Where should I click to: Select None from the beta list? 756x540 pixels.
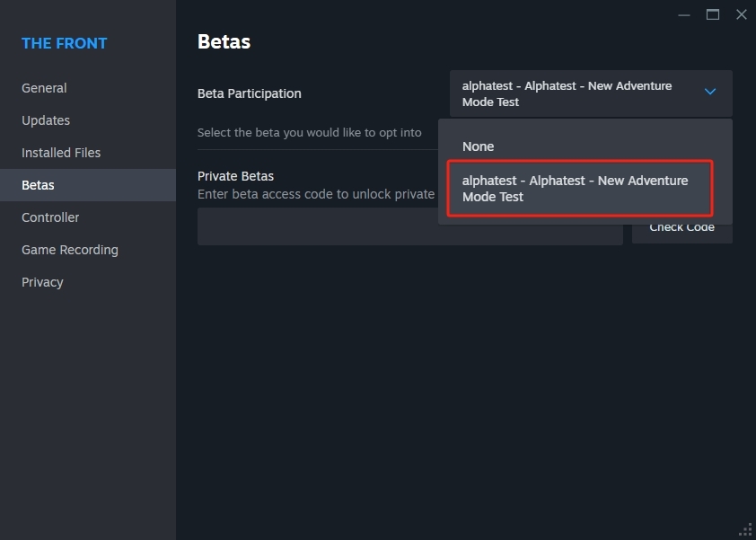pyautogui.click(x=479, y=146)
